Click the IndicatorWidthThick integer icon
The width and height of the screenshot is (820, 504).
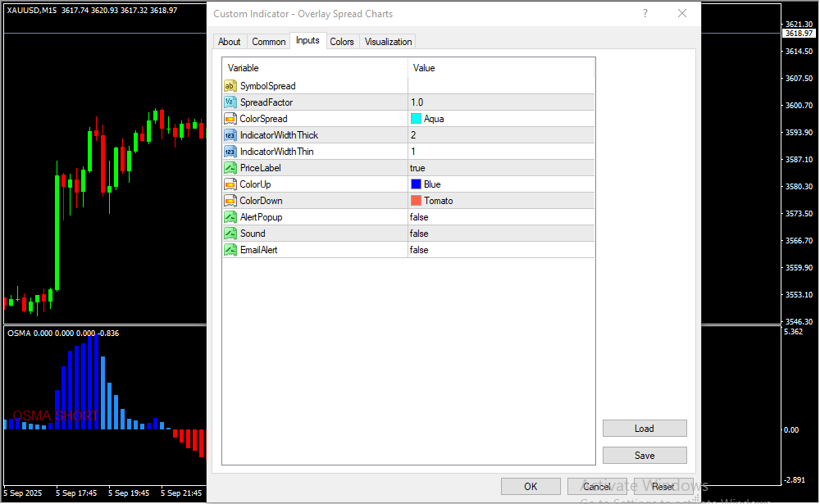pos(230,135)
